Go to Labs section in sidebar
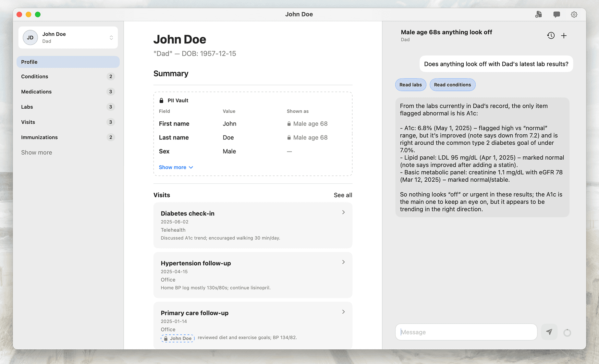599x364 pixels. click(x=27, y=107)
